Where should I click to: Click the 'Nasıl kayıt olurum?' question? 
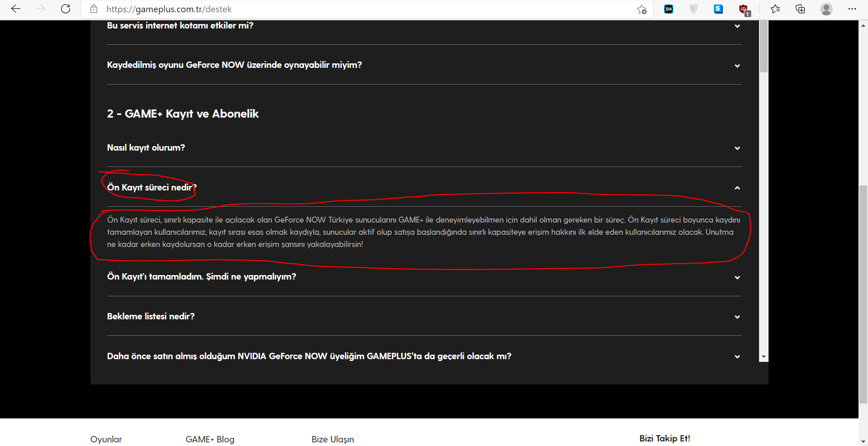[x=146, y=148]
